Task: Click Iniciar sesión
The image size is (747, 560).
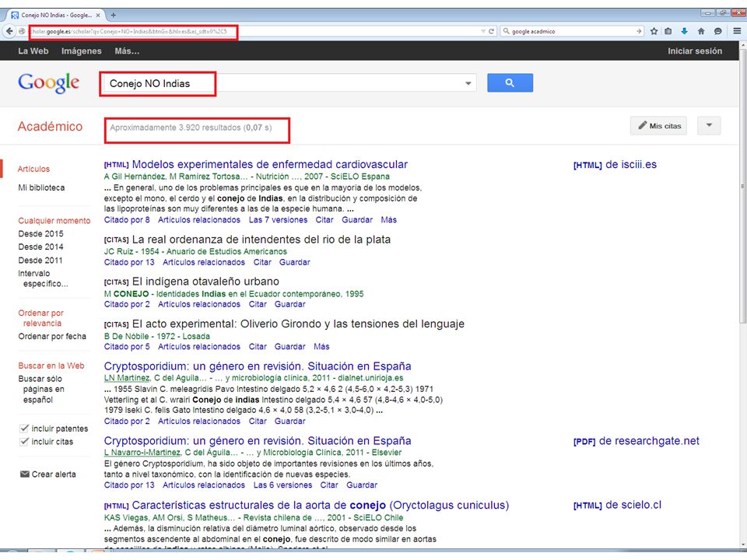Action: (x=695, y=51)
